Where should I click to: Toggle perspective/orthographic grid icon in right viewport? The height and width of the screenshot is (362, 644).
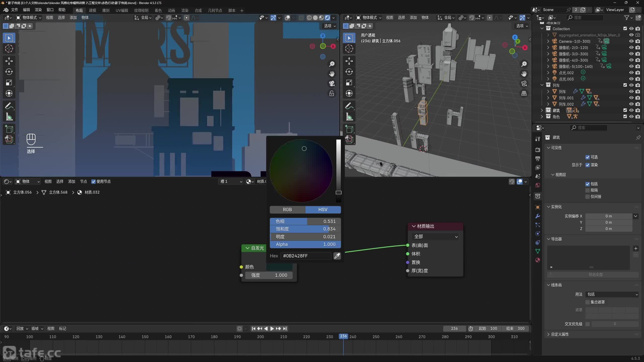point(524,94)
